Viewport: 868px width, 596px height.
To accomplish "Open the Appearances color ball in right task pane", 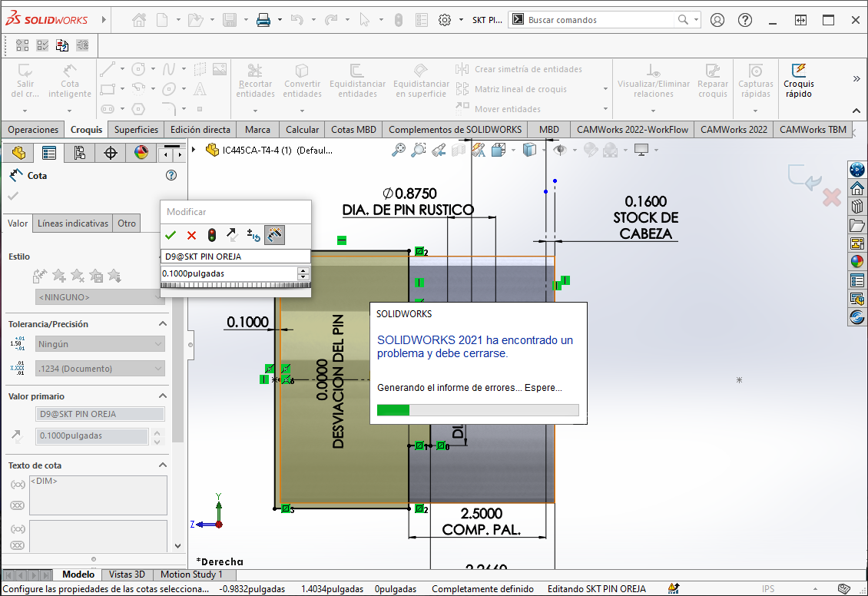I will (x=857, y=261).
